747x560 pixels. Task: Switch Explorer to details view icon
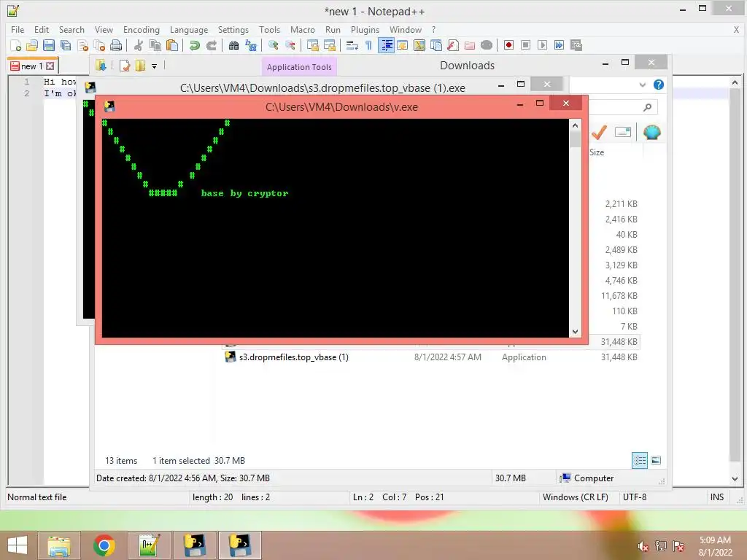coord(639,460)
